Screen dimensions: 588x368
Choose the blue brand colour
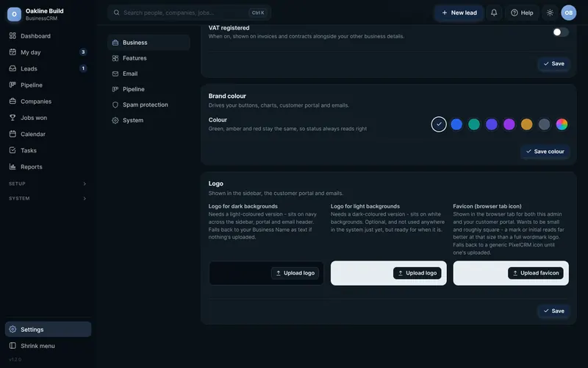[456, 124]
